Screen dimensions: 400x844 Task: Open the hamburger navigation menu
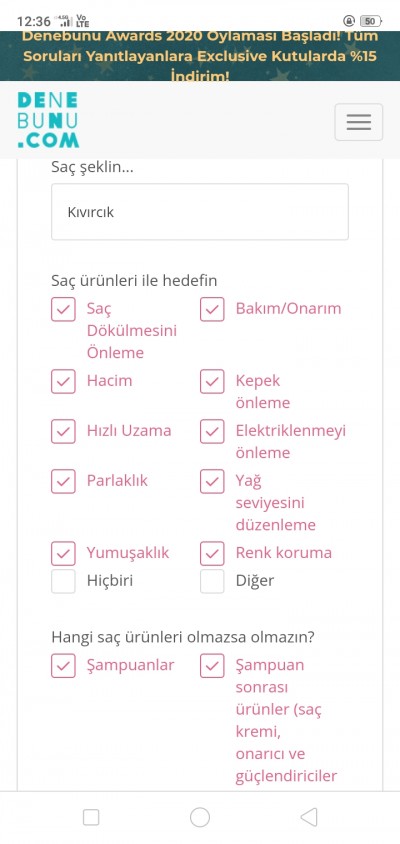pyautogui.click(x=359, y=122)
